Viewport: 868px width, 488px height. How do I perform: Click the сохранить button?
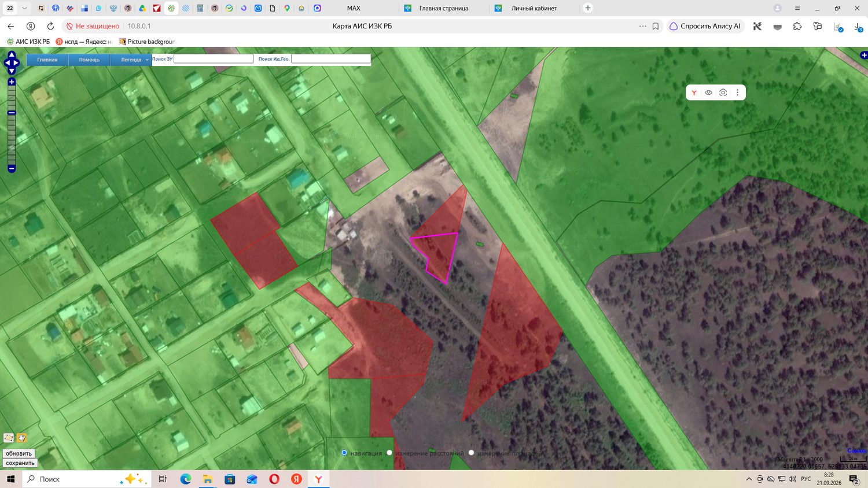20,463
